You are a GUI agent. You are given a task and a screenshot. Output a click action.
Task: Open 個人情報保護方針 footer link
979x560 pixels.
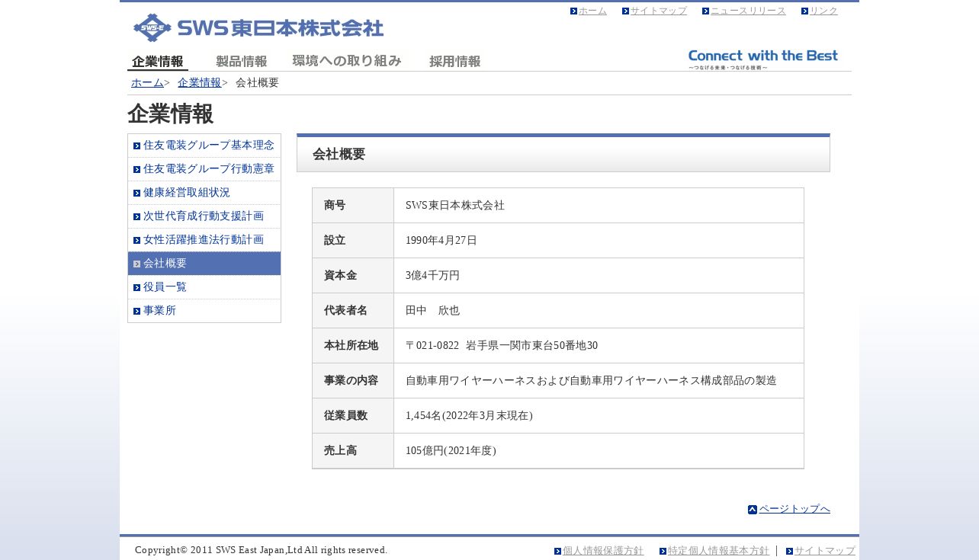603,550
